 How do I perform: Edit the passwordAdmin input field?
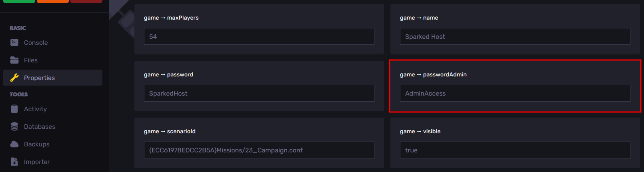tap(515, 93)
